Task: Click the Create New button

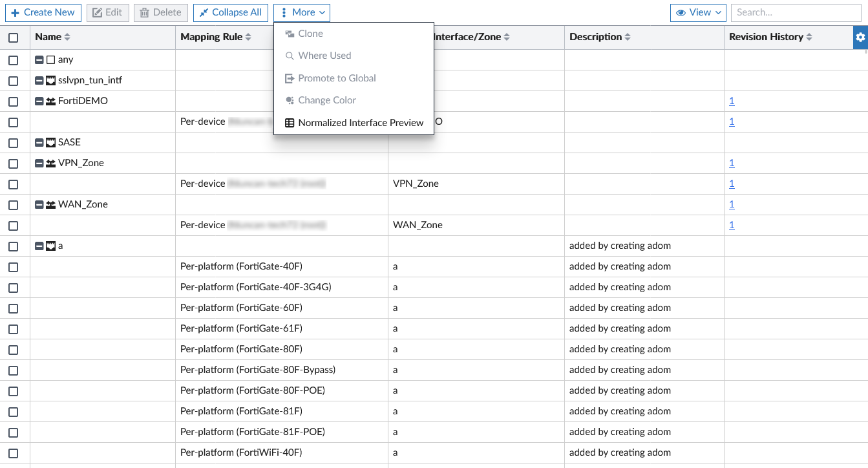Action: point(43,12)
